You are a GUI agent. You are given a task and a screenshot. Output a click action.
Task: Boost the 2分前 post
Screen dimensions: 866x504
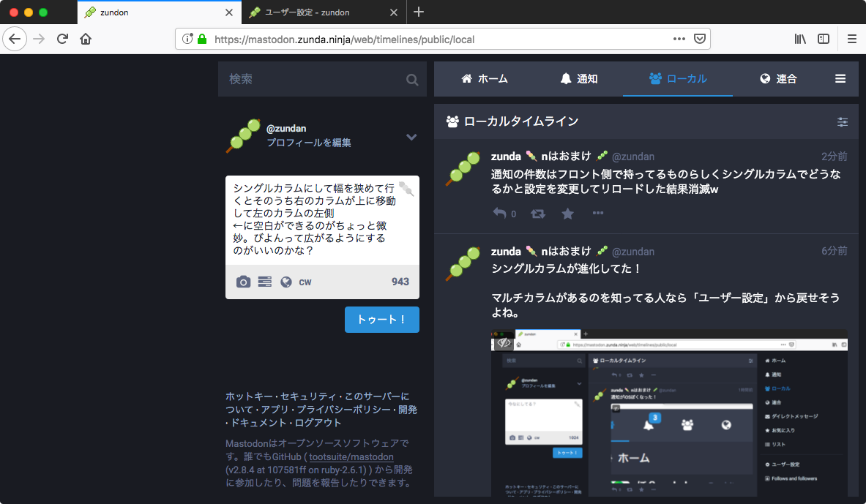538,214
